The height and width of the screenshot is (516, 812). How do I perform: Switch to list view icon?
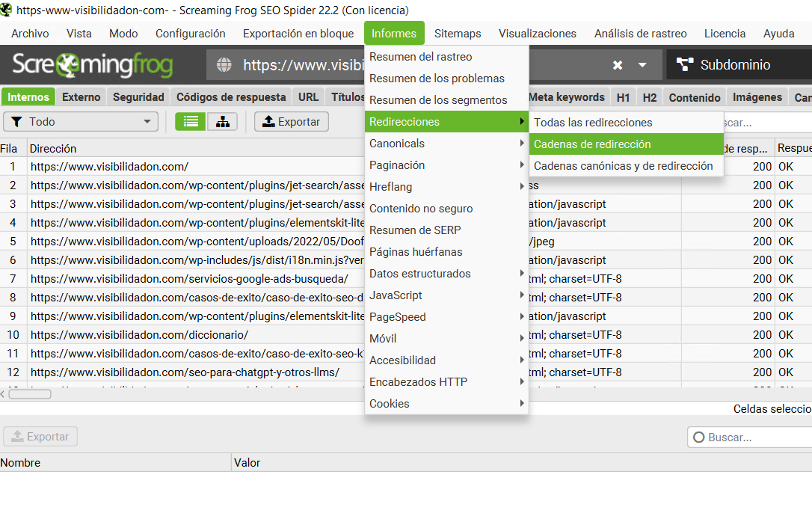[191, 122]
